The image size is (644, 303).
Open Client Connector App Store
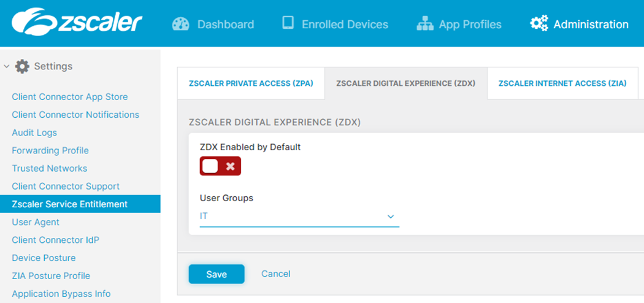(70, 97)
